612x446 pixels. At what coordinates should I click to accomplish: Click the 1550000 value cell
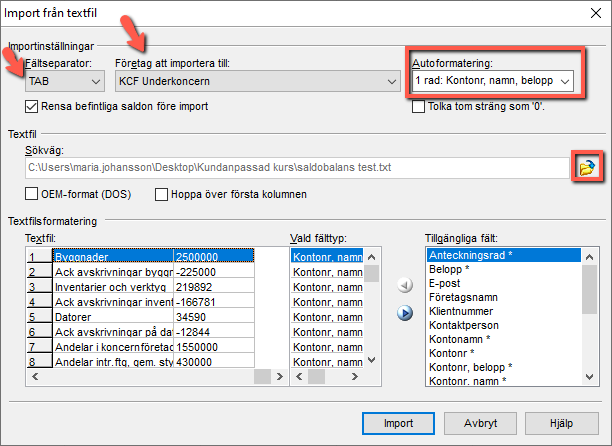214,347
